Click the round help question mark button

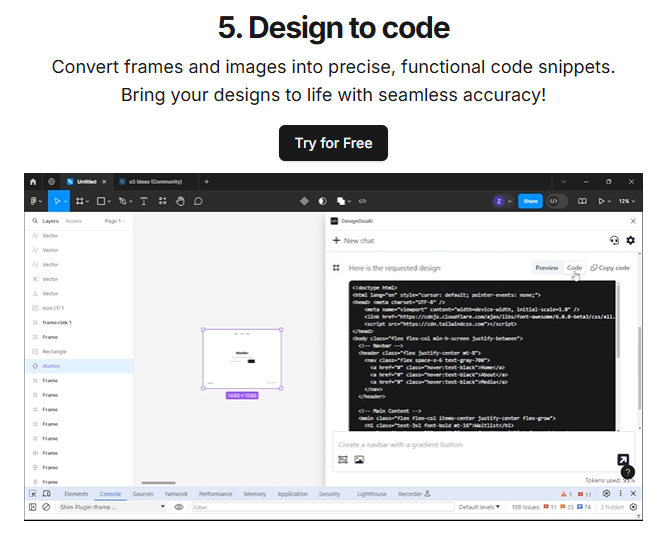[x=628, y=472]
